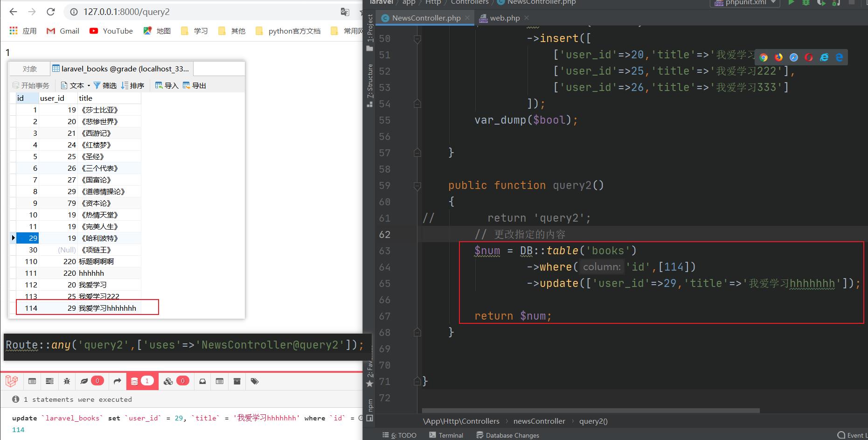Open debugbar Session archive icon

click(237, 381)
